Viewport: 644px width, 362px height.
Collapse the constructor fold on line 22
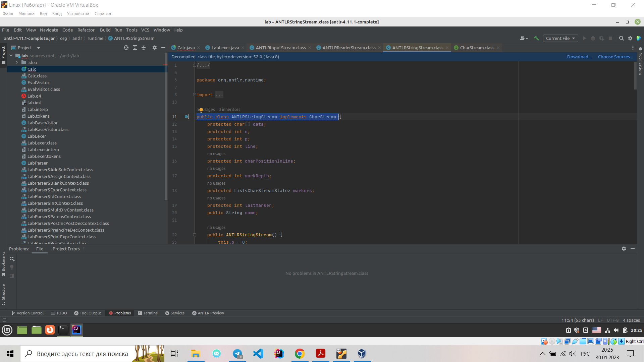point(195,235)
